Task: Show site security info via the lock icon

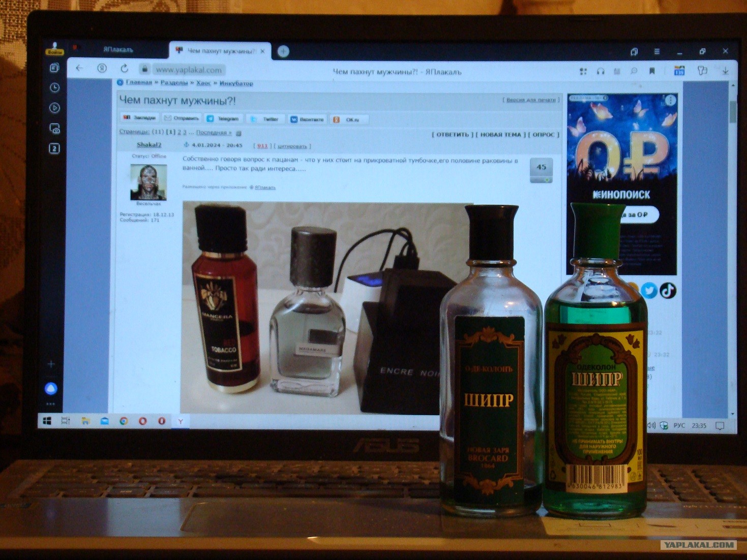Action: [145, 69]
